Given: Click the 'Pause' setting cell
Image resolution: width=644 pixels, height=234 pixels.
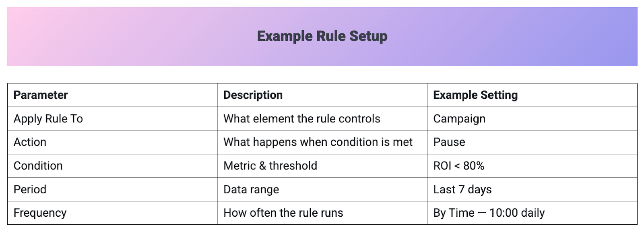Looking at the screenshot, I should click(449, 142).
